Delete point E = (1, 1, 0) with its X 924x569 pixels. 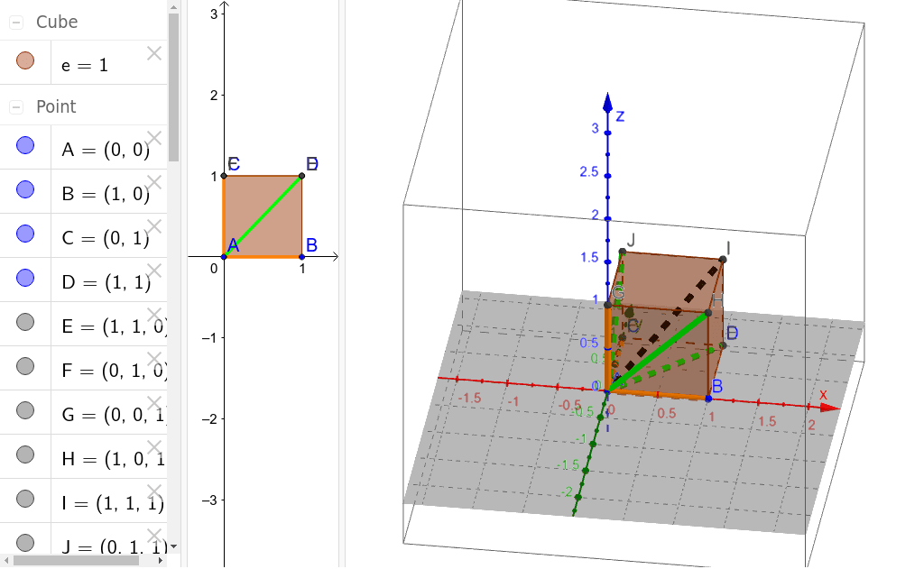tap(154, 315)
